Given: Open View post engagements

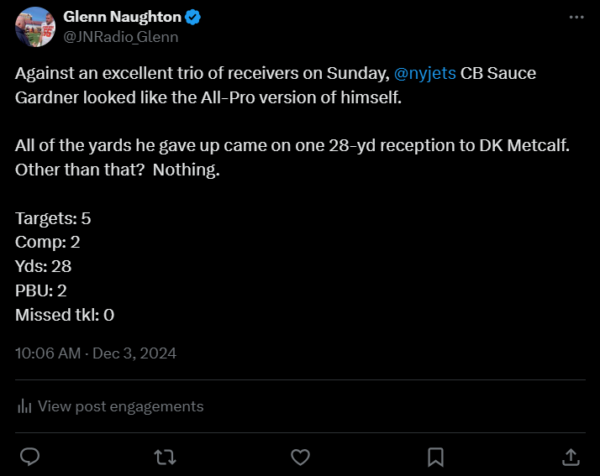Looking at the screenshot, I should pos(120,406).
